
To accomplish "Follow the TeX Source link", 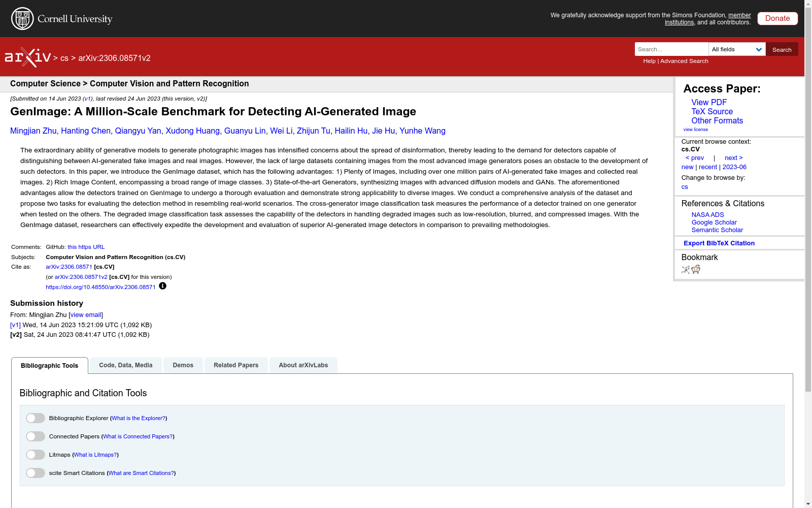I will pyautogui.click(x=712, y=111).
